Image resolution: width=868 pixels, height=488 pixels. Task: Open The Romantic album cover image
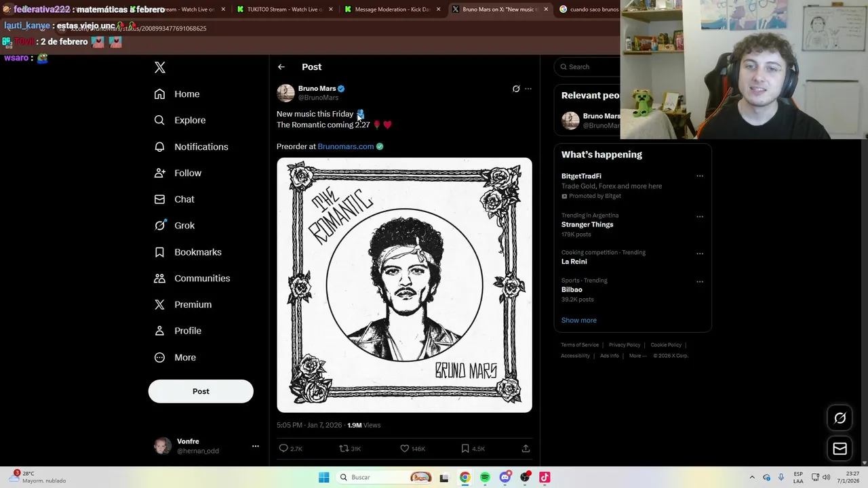pyautogui.click(x=404, y=285)
